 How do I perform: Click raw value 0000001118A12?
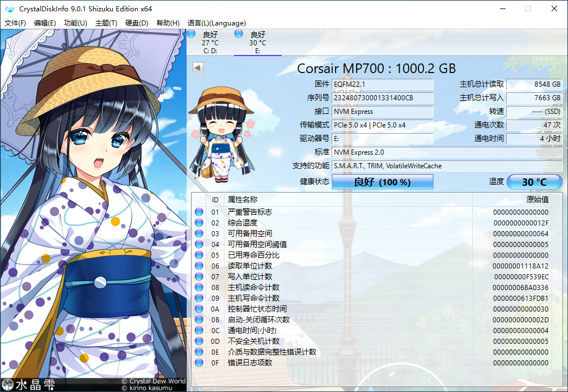520,266
